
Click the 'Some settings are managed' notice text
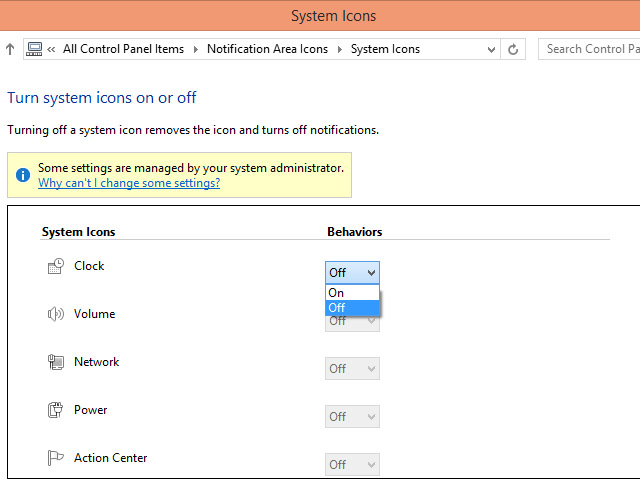point(191,168)
